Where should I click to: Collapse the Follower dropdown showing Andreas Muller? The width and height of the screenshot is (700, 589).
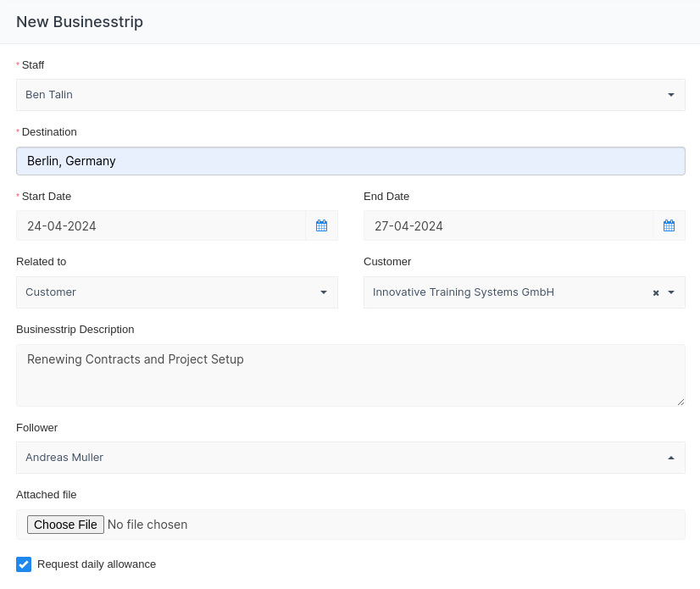(x=339, y=458)
